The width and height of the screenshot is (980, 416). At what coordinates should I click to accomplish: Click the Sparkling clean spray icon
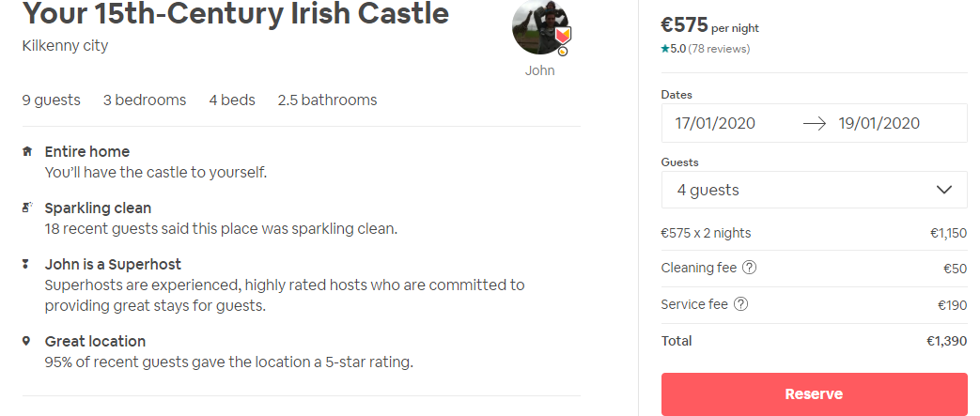(x=26, y=208)
